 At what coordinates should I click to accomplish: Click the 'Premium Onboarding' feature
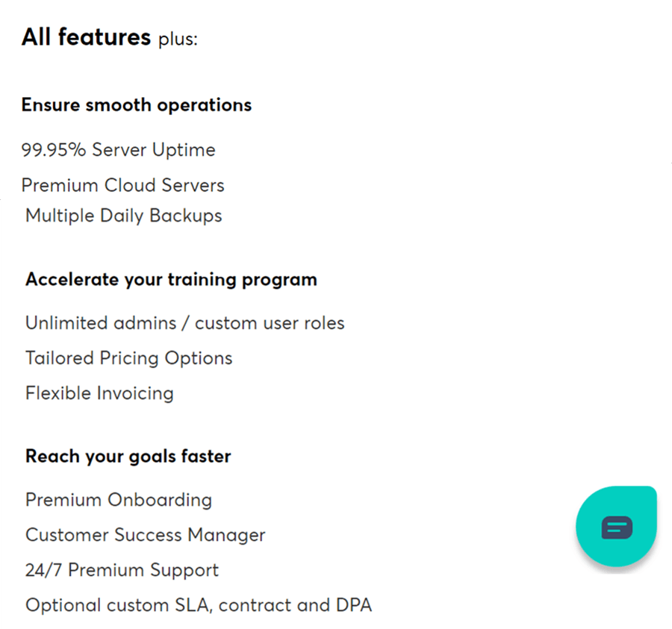coord(119,500)
